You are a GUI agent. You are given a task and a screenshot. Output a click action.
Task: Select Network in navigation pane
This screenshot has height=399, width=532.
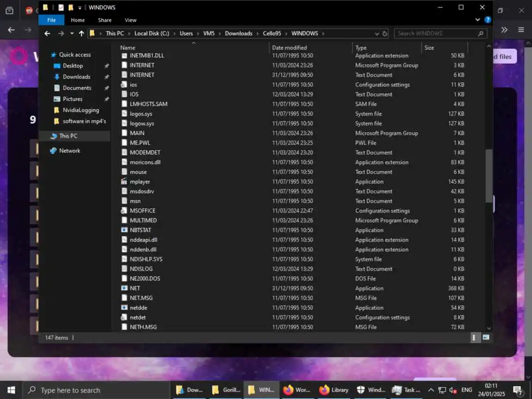[x=70, y=151]
